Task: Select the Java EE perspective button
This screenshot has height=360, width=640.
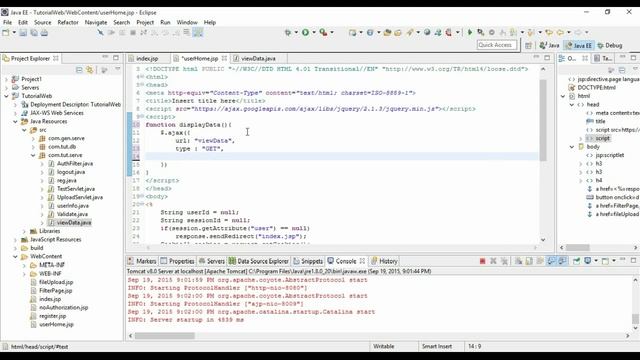Action: pos(579,45)
